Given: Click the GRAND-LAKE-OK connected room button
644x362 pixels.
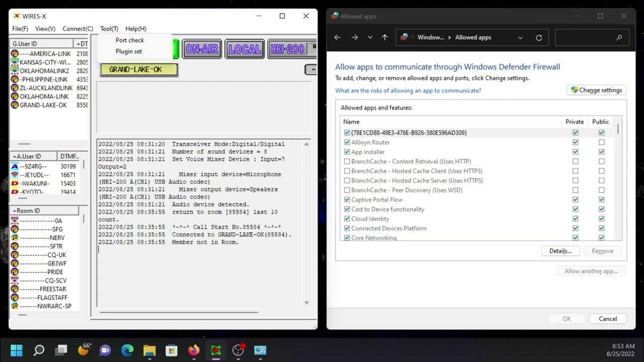Looking at the screenshot, I should [139, 69].
